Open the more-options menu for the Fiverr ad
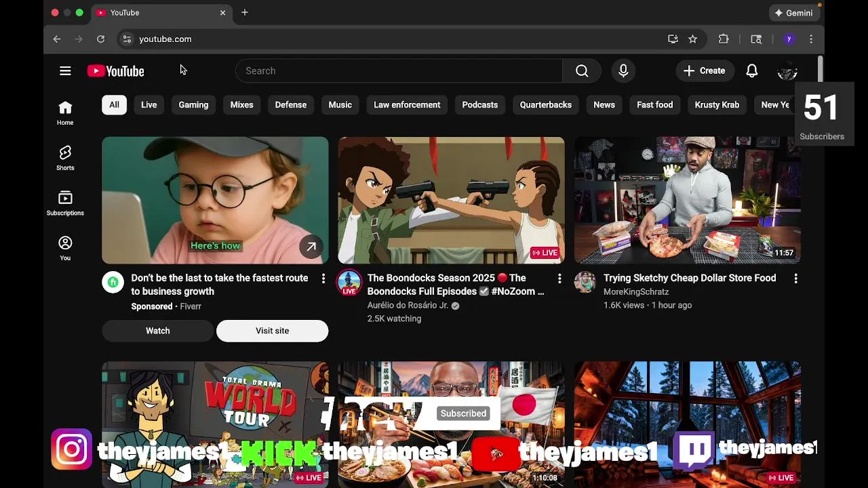The image size is (868, 488). pos(323,279)
